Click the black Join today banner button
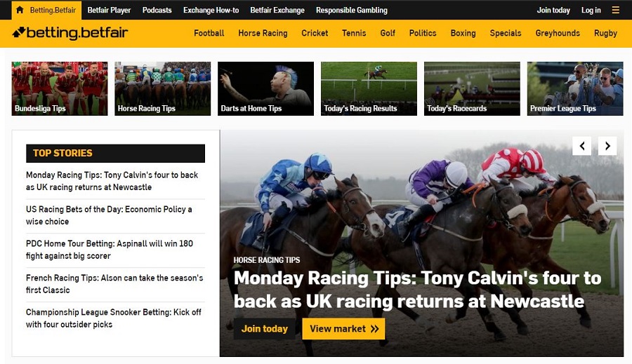Screen dimensions: 632x364 click(265, 329)
